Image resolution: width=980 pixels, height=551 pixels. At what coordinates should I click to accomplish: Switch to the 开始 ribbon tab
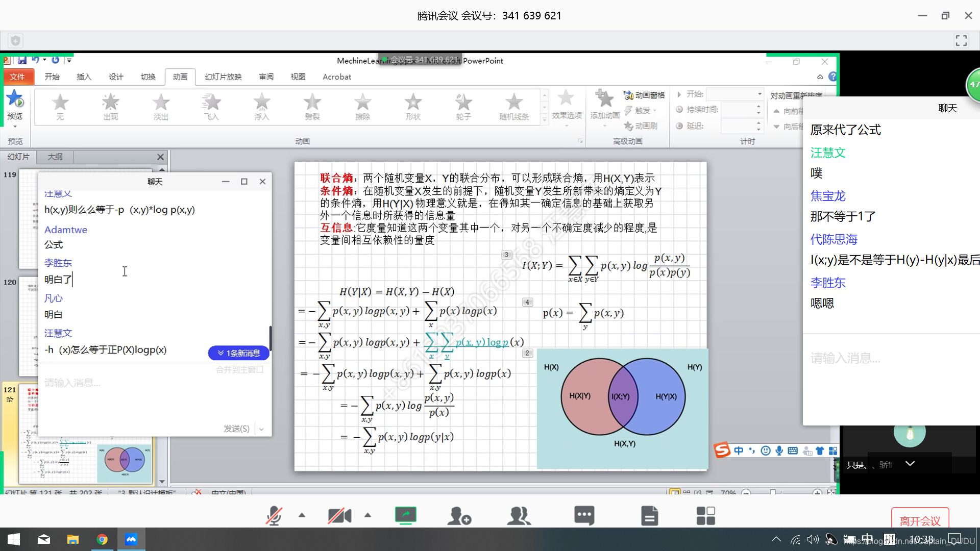point(52,77)
